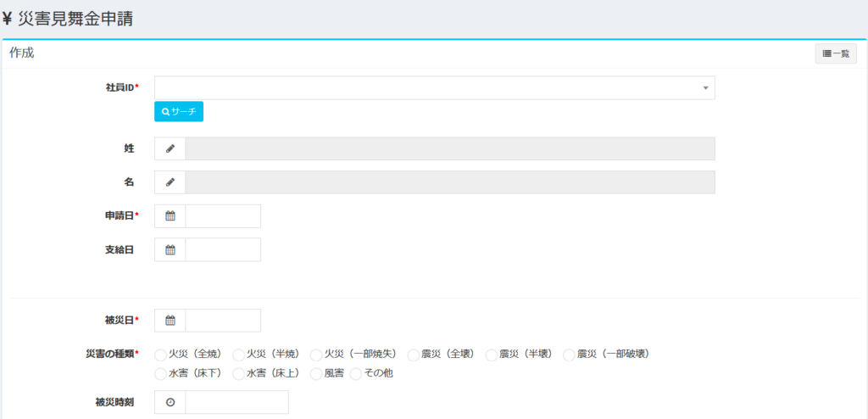This screenshot has width=868, height=419.
Task: Select 風害 radio option
Action: (316, 374)
